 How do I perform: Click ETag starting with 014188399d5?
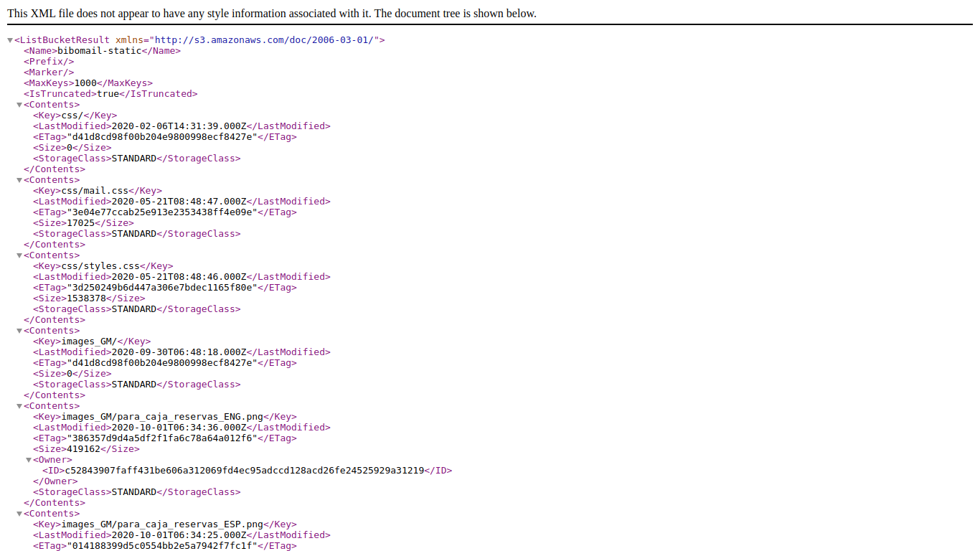click(x=164, y=546)
